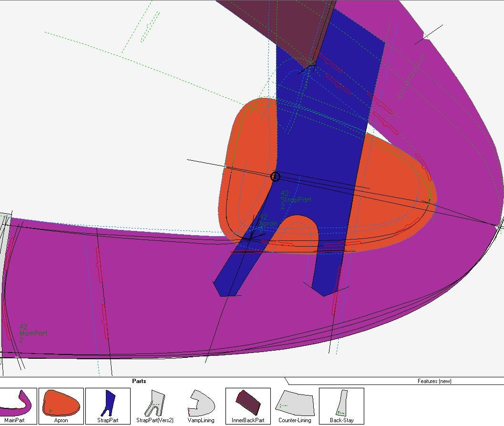Image resolution: width=504 pixels, height=426 pixels.
Task: Open the VampLining part thumbnail
Action: [201, 406]
